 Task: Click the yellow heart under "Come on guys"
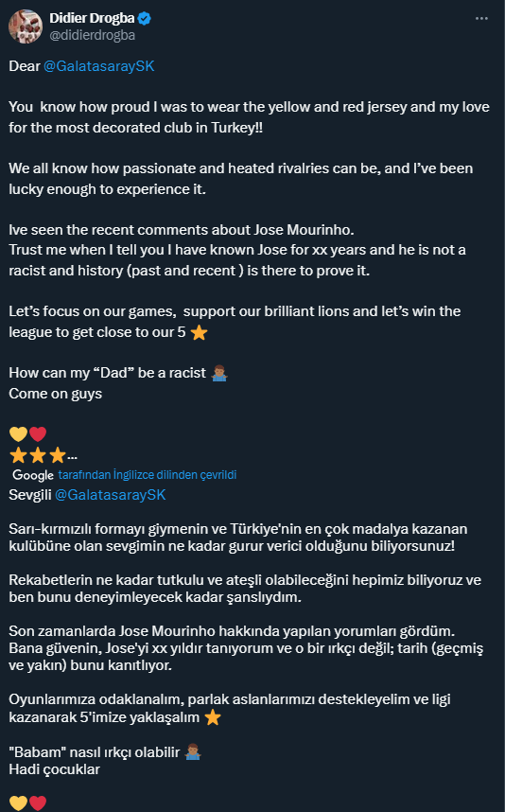click(18, 434)
